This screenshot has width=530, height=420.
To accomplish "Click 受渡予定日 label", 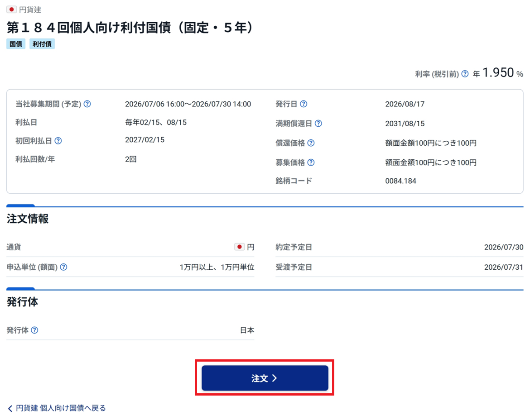I will point(294,267).
